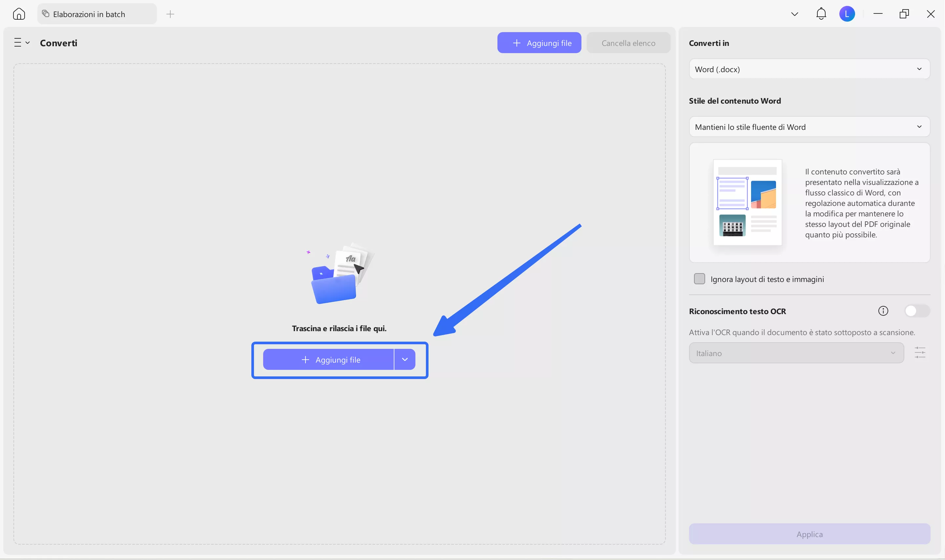This screenshot has height=560, width=945.
Task: Open a new tab with plus icon
Action: coord(170,14)
